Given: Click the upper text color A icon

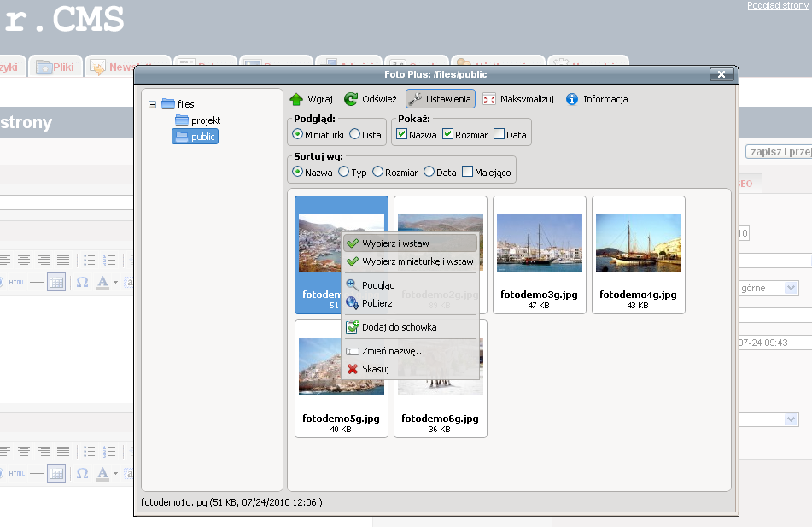Looking at the screenshot, I should 102,283.
